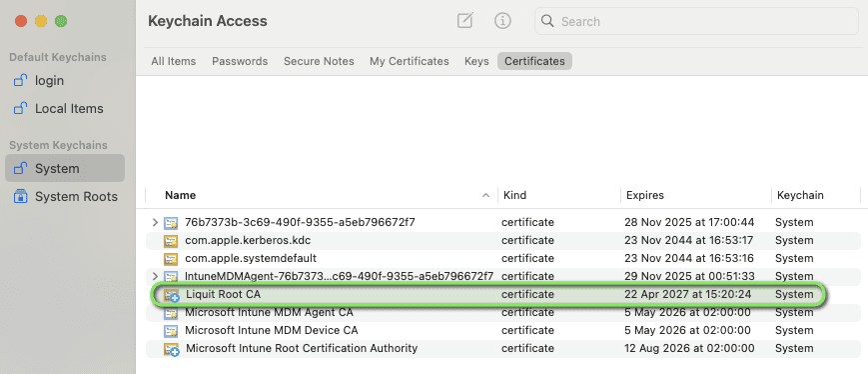This screenshot has width=868, height=374.
Task: Sort by the Keychain column header
Action: (800, 195)
